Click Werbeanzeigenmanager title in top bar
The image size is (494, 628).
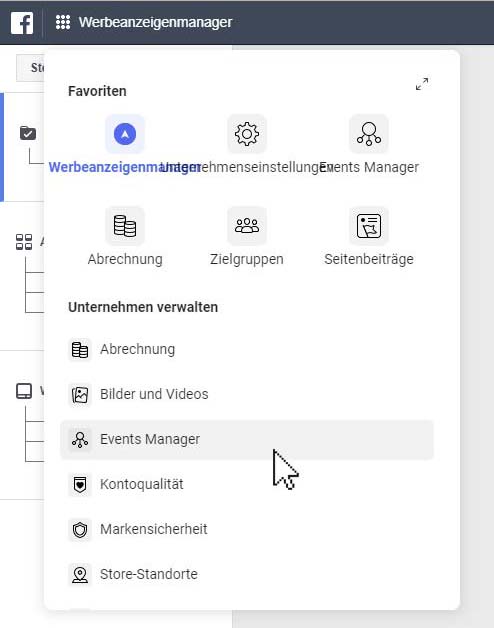coord(155,22)
